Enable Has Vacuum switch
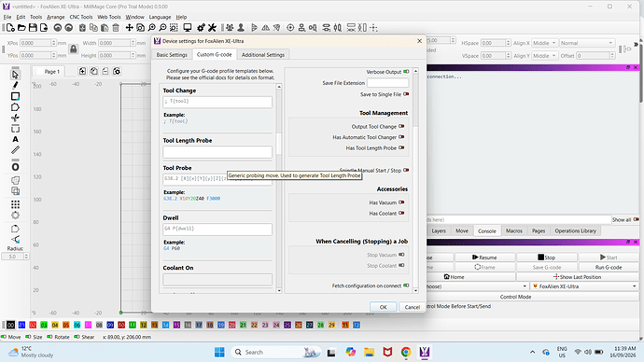 click(x=401, y=202)
